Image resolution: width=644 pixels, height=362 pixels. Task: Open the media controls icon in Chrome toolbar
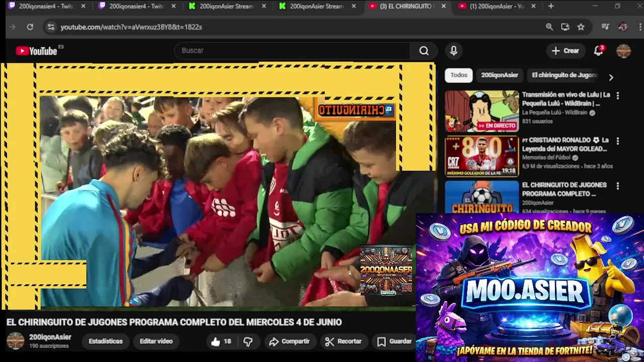605,27
